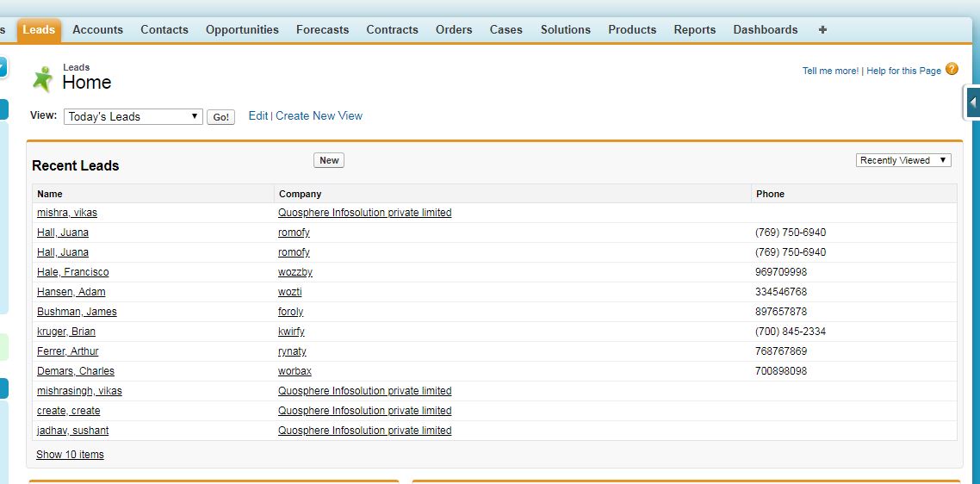Open the kwirfy company link
This screenshot has height=484, width=980.
[x=291, y=332]
